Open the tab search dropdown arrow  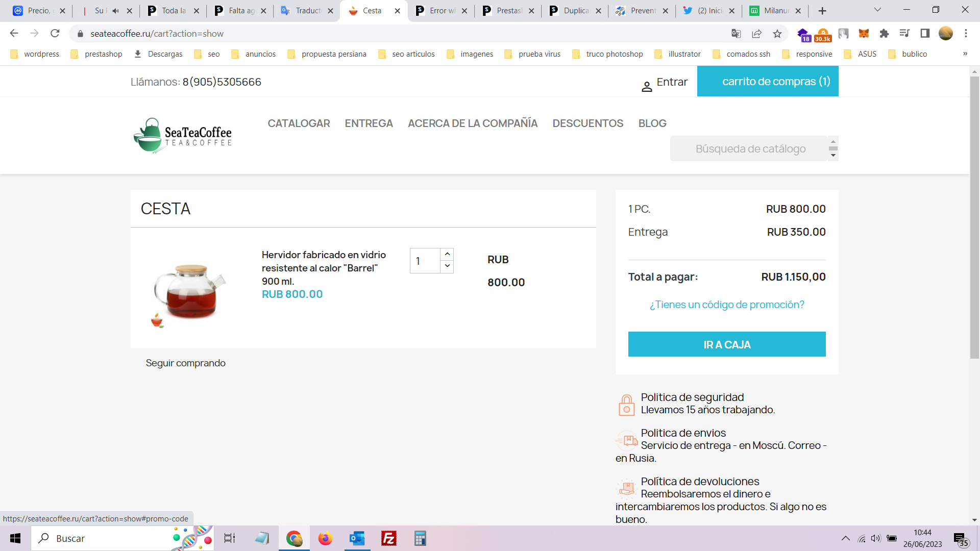[877, 10]
